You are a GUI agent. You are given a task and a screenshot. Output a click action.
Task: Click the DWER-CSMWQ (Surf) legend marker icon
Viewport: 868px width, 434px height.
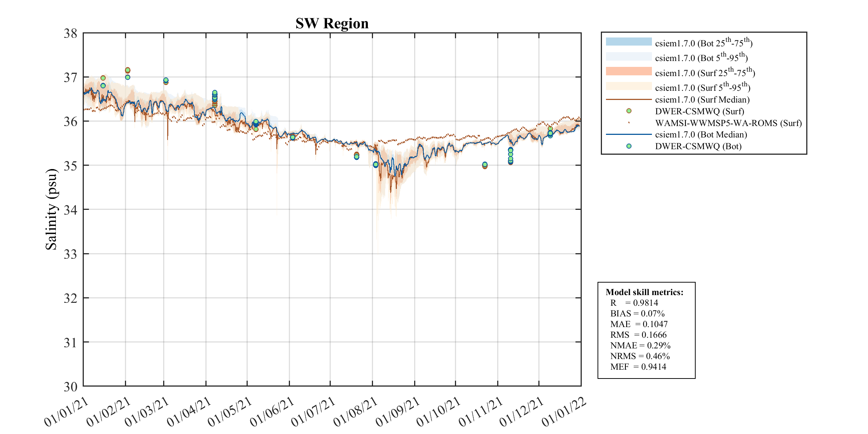click(x=629, y=111)
